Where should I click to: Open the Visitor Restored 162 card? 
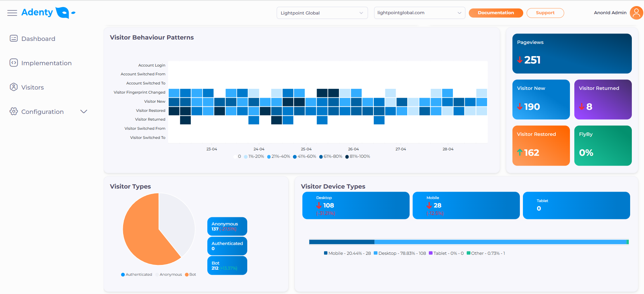pyautogui.click(x=541, y=146)
